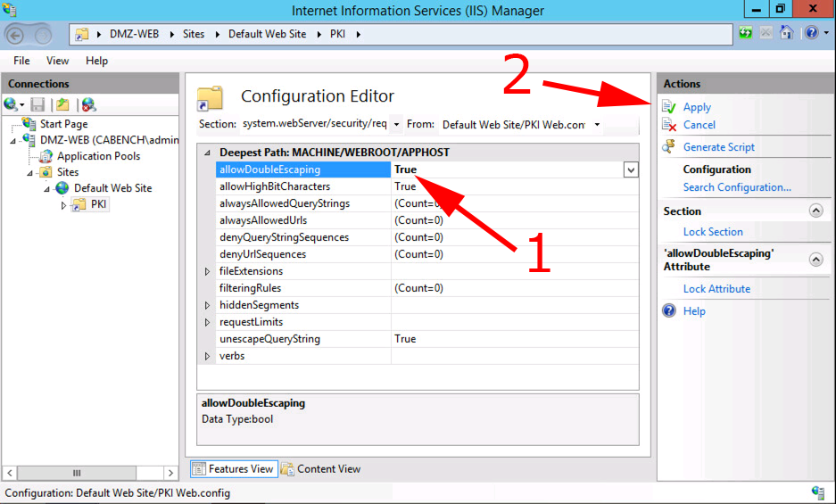Click Lock Attribute link

point(716,288)
